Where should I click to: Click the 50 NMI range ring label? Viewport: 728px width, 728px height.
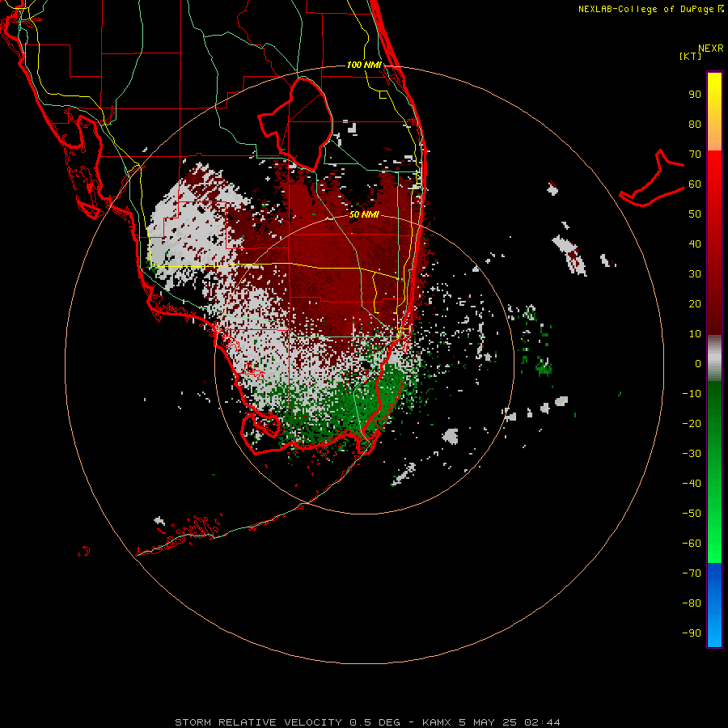(365, 214)
